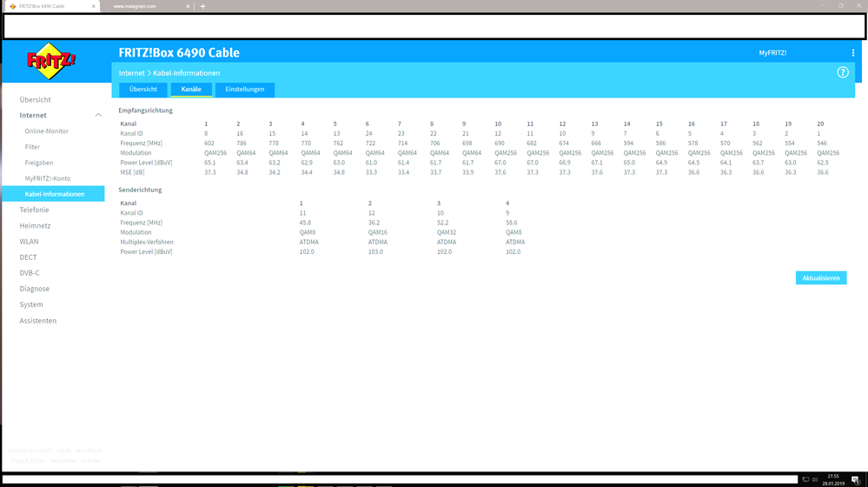Open Online-Monitor in sidebar
Image resolution: width=868 pixels, height=487 pixels.
[x=47, y=131]
